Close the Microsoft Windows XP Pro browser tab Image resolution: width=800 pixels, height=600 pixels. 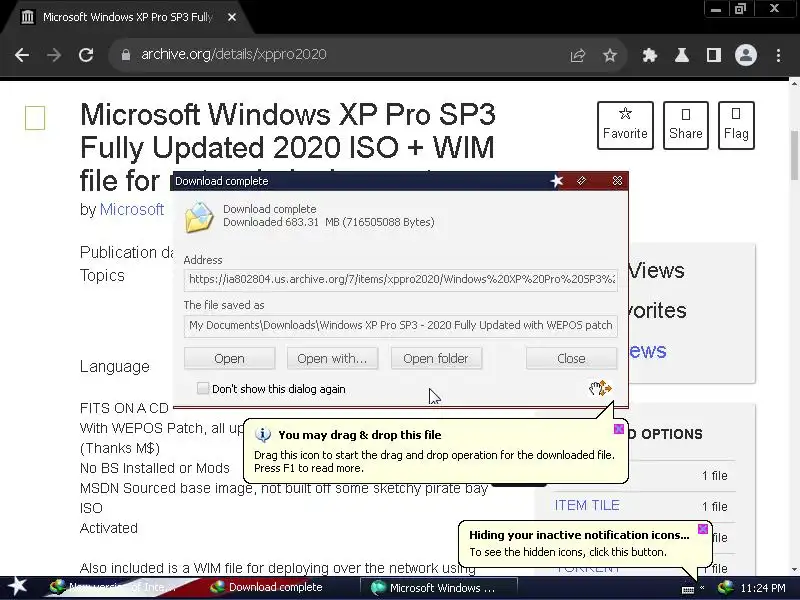click(232, 17)
